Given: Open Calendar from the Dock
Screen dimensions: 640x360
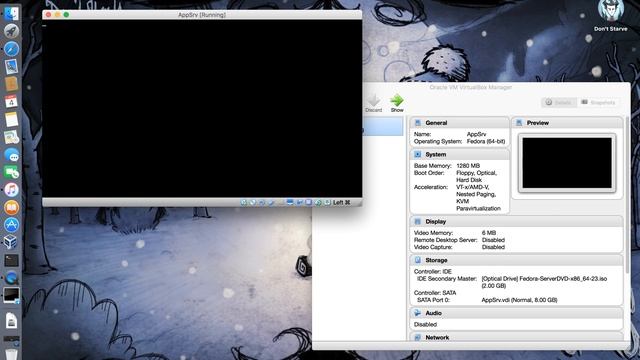Looking at the screenshot, I should (x=11, y=102).
